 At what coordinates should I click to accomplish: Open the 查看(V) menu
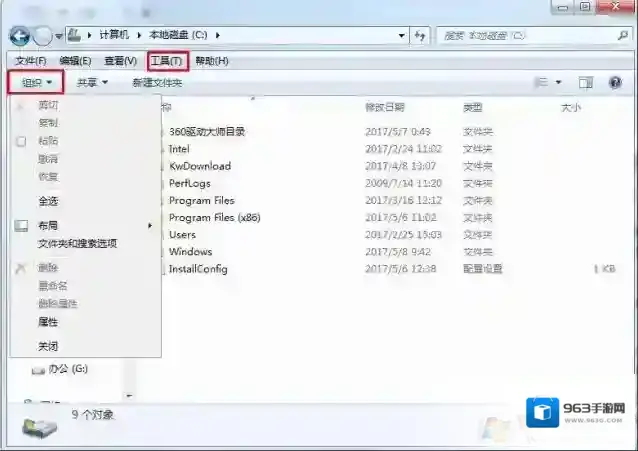tap(120, 61)
